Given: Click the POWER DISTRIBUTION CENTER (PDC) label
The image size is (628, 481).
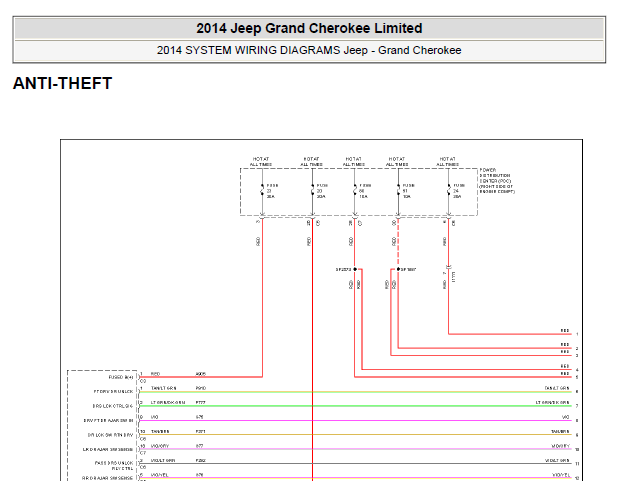Looking at the screenshot, I should (x=497, y=181).
